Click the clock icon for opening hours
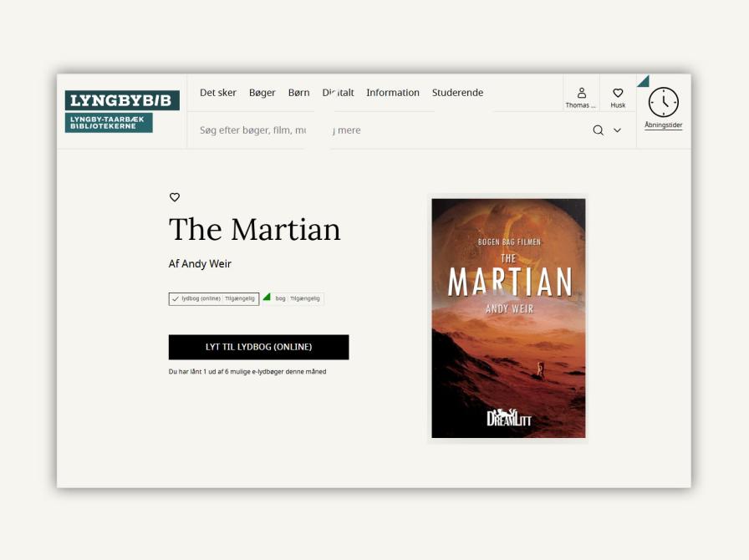The height and width of the screenshot is (560, 749). [x=663, y=103]
